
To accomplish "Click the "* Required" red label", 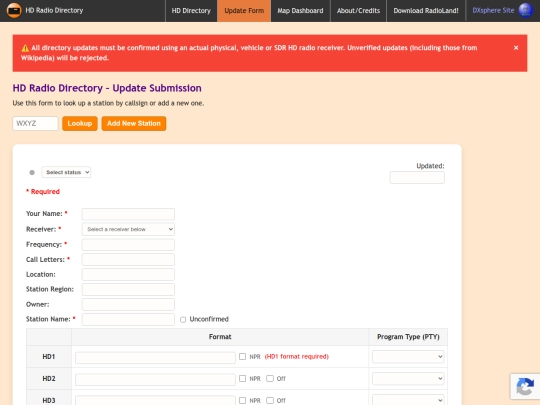I will point(43,192).
